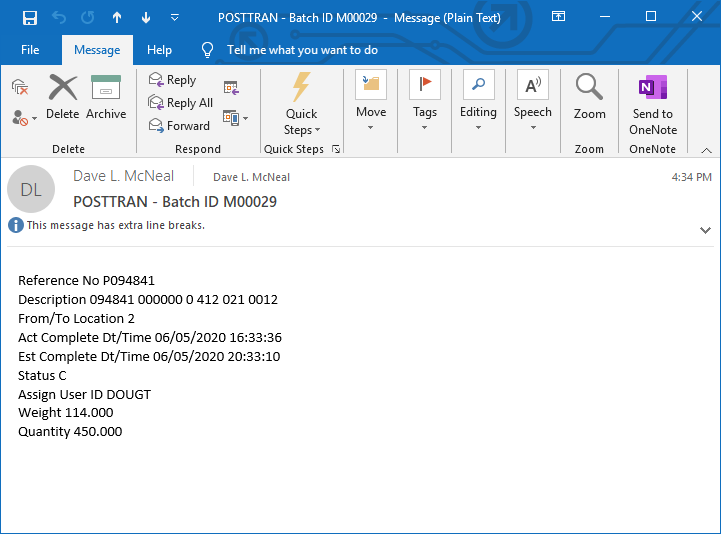721x534 pixels.
Task: Click the Undo arrow in the title bar
Action: tap(59, 18)
